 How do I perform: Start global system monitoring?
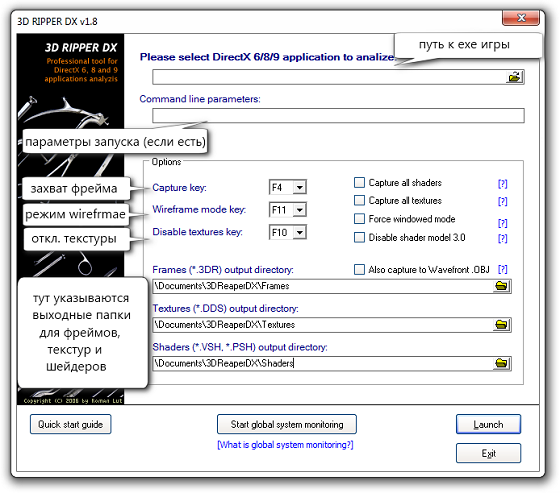(287, 424)
